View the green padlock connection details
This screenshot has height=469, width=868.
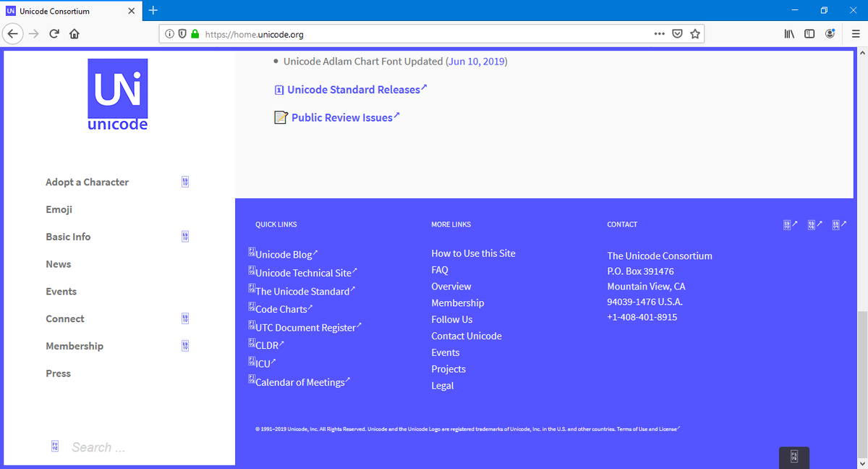[195, 34]
